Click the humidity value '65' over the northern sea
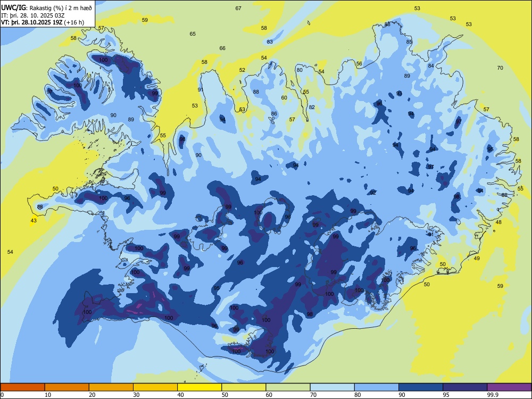This screenshot has width=532, height=399. point(193,34)
